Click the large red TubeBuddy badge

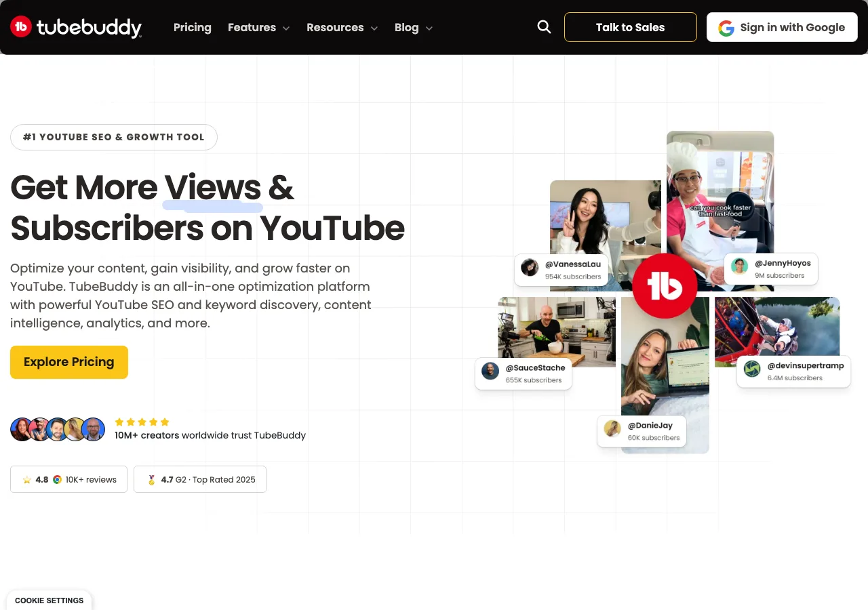pyautogui.click(x=665, y=287)
